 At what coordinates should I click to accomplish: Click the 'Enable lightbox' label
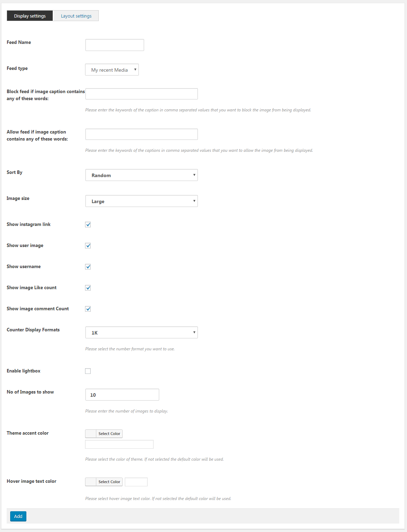tap(24, 371)
